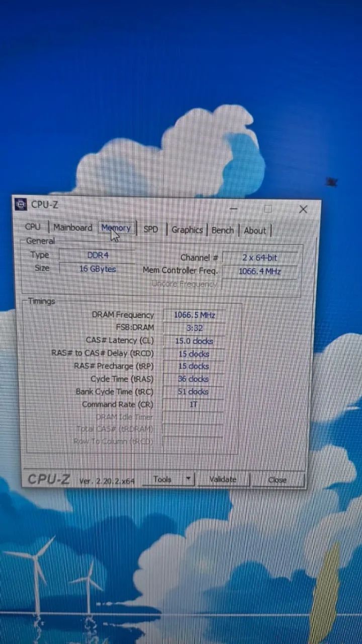
Task: Open the Mainboard tab
Action: click(x=73, y=227)
